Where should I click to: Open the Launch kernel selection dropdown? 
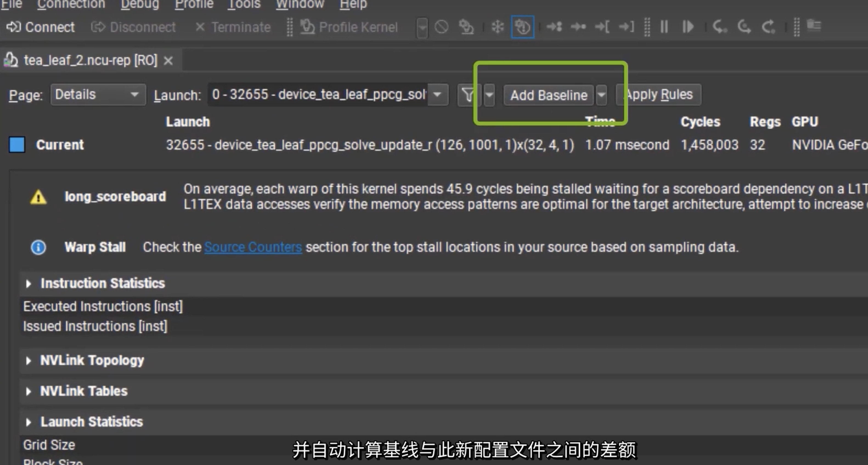click(437, 95)
